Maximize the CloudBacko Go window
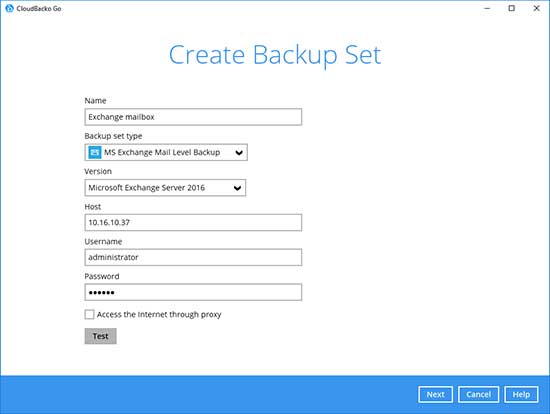Viewport: 550px width, 414px height. click(x=512, y=8)
